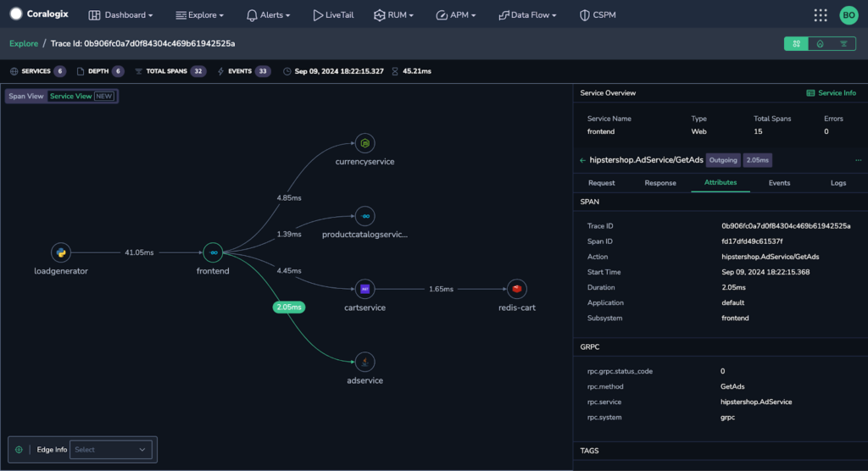Expand the Alerts menu

click(268, 15)
